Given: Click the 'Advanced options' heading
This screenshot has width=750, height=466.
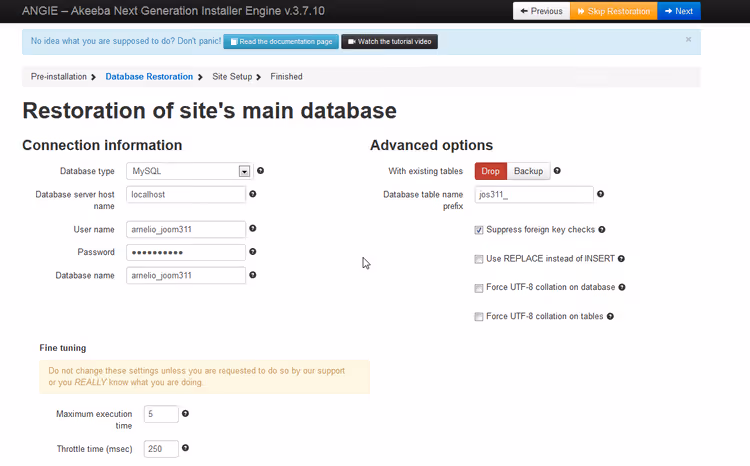Looking at the screenshot, I should coord(431,145).
